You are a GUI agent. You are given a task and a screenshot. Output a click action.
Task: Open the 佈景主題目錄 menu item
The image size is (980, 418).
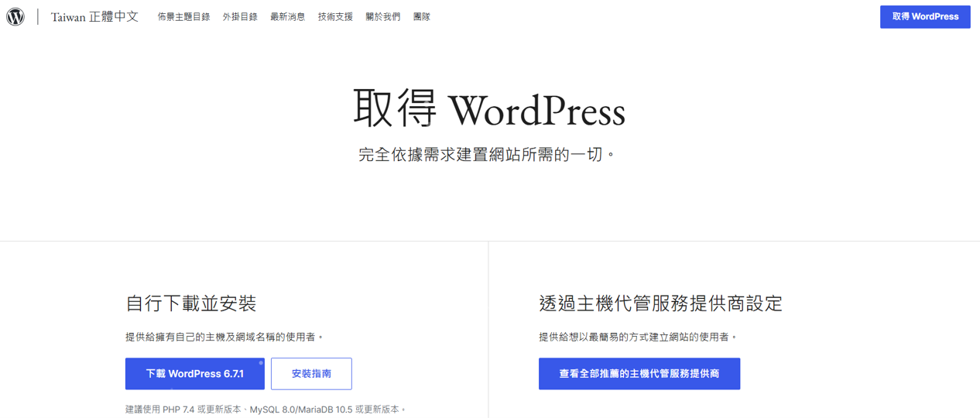pyautogui.click(x=183, y=16)
